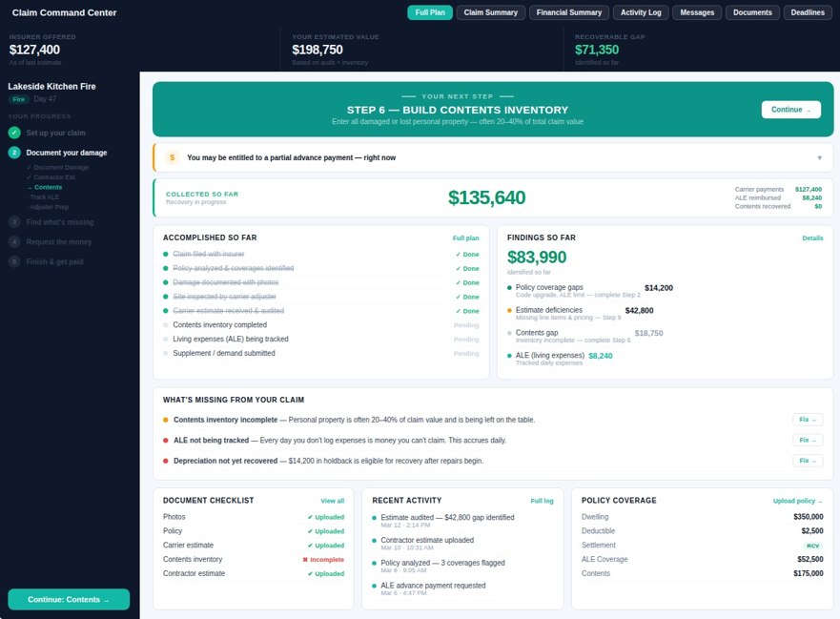Click the dollar icon on the advance payment banner
This screenshot has width=840, height=619.
coord(172,157)
